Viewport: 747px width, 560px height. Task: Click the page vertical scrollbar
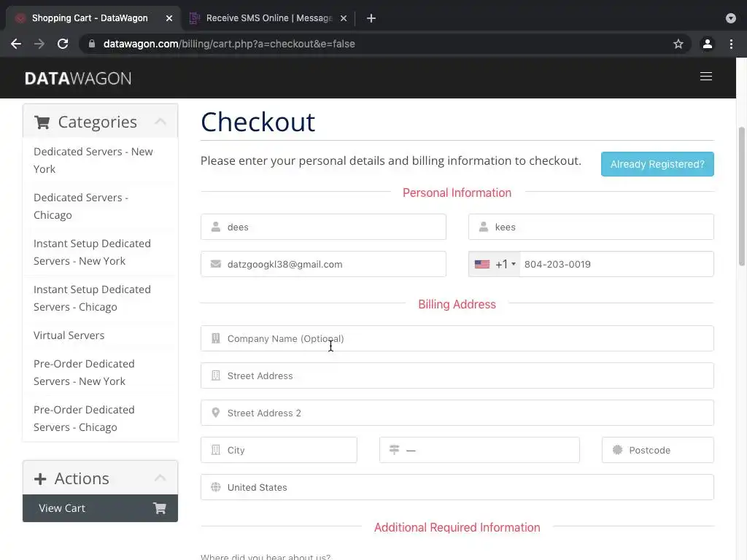[742, 197]
